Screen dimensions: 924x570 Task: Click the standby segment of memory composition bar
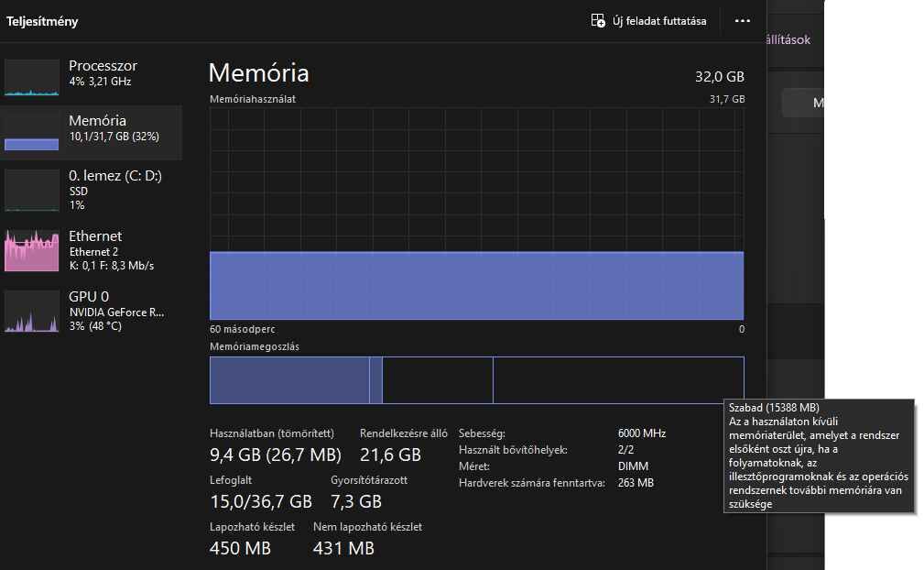tap(438, 380)
